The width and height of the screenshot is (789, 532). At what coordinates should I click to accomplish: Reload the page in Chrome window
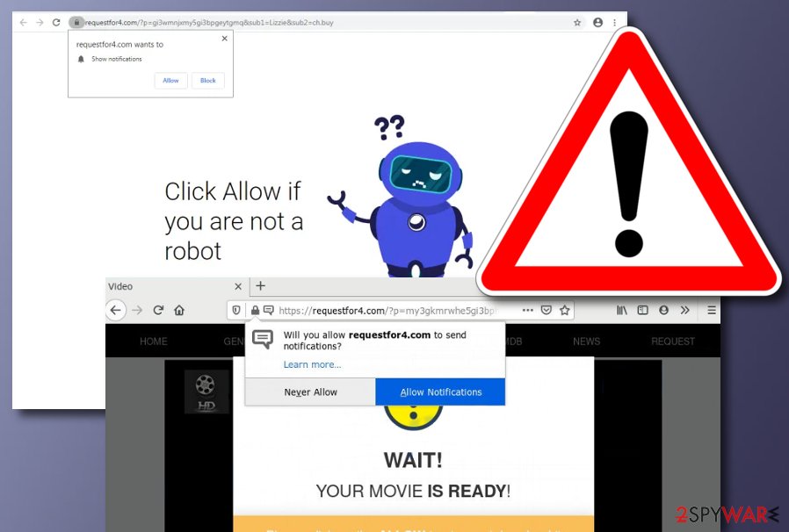pos(56,22)
